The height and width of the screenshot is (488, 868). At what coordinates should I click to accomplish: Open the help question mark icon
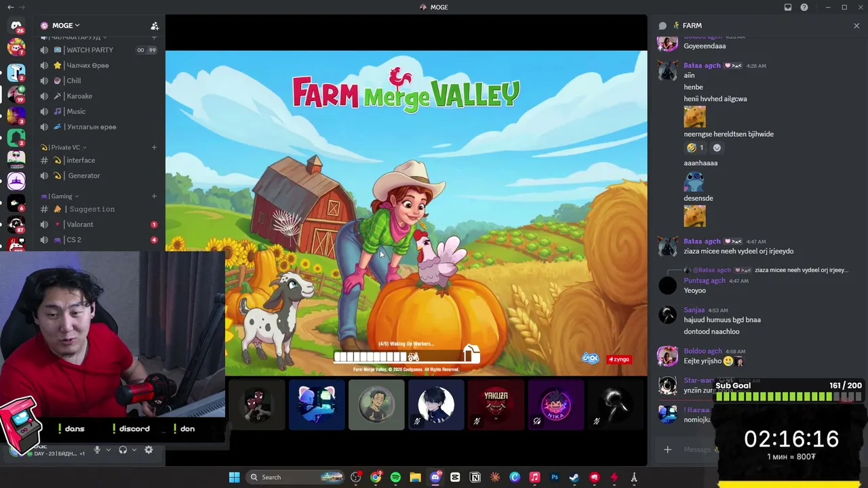[804, 7]
